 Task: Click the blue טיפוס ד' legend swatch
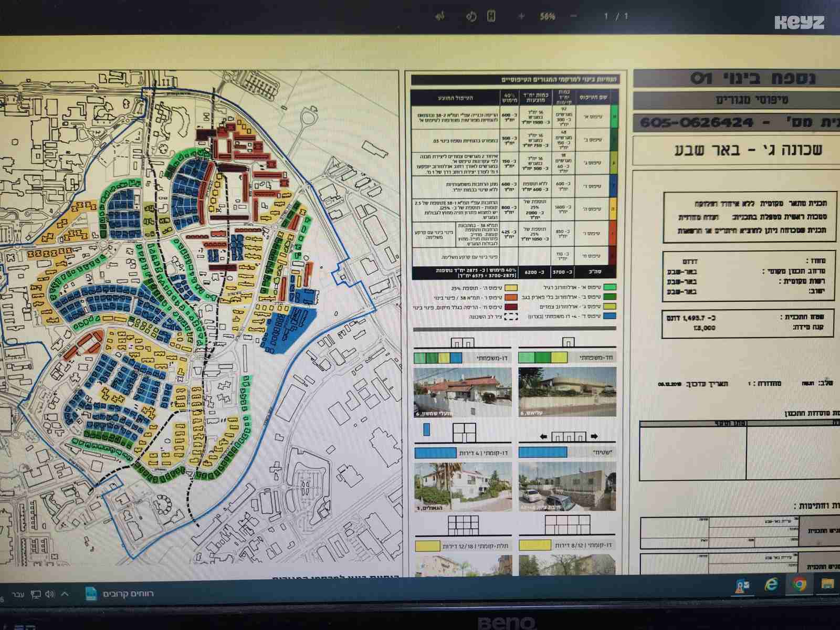click(611, 316)
